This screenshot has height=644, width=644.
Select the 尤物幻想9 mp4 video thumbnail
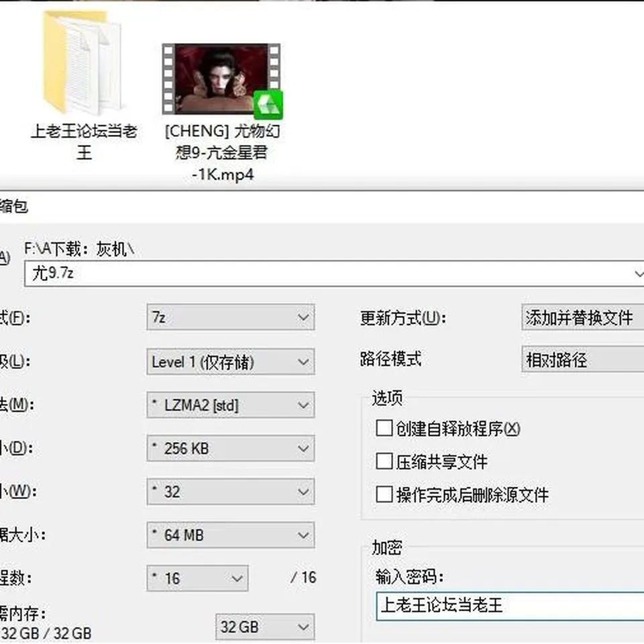222,80
